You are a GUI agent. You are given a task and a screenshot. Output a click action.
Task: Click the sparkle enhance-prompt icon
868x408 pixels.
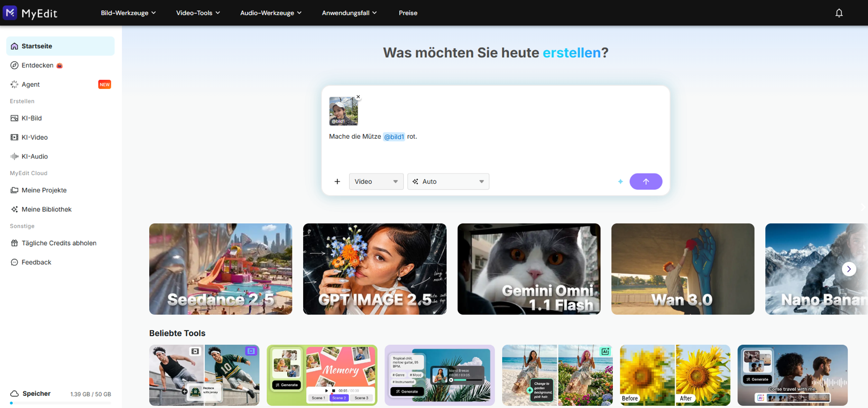click(620, 182)
